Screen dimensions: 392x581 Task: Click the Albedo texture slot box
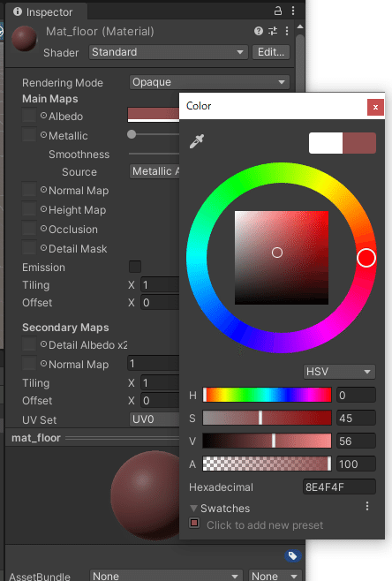(29, 116)
